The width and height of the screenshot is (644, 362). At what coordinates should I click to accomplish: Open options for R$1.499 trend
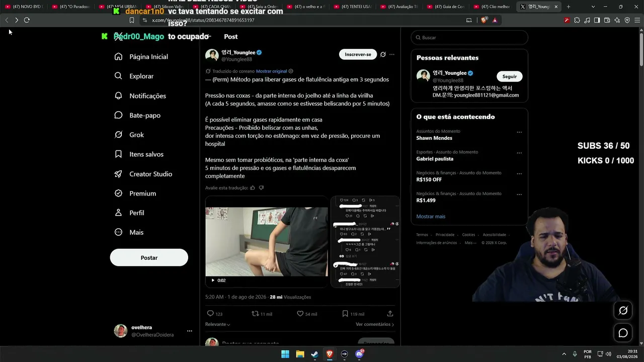point(519,195)
